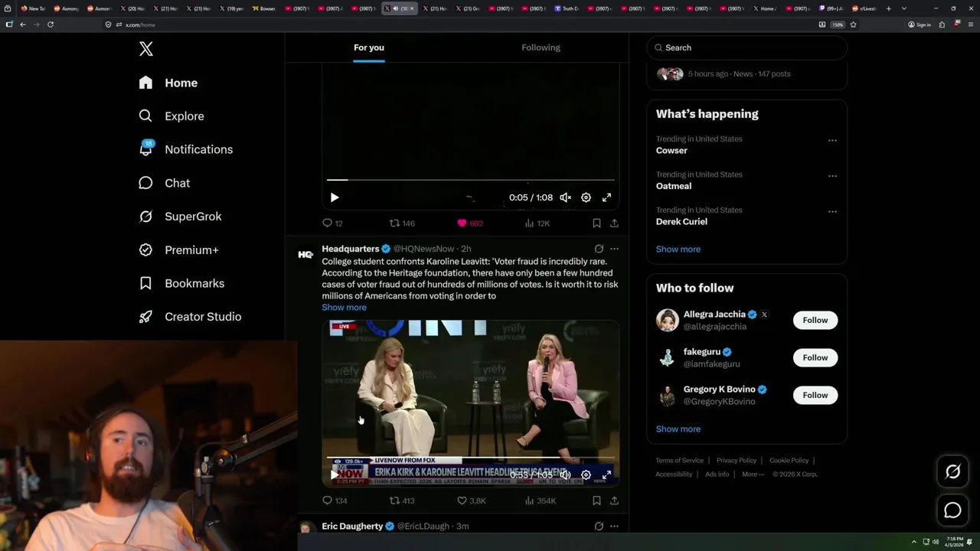The height and width of the screenshot is (551, 980).
Task: Bookmark the post with 12K views
Action: coord(596,223)
